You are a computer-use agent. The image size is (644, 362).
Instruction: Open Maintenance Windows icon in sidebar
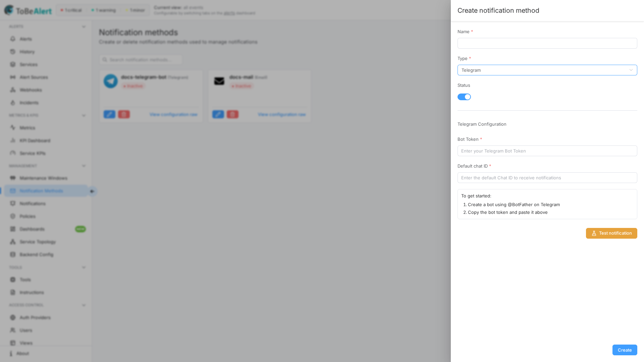[x=13, y=178]
